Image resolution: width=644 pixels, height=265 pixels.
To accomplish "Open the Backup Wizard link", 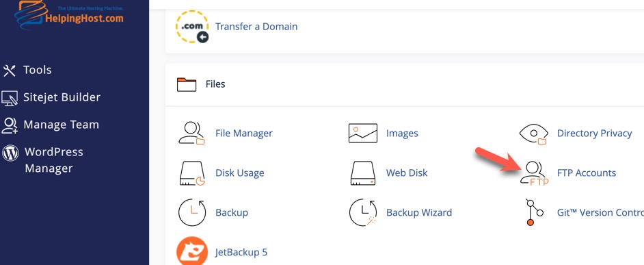I will 419,213.
